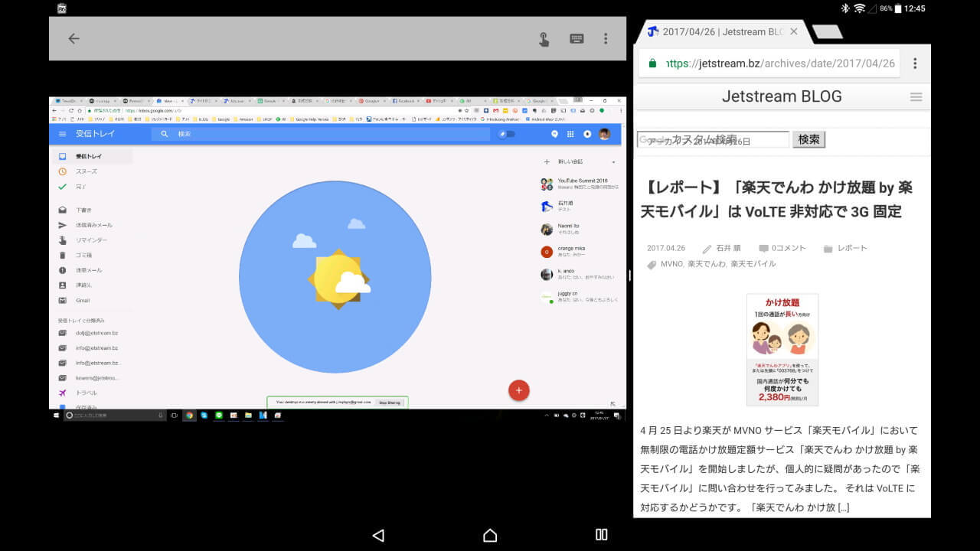This screenshot has height=551, width=980.
Task: Open Evernote from the Windows taskbar
Action: pyautogui.click(x=218, y=416)
